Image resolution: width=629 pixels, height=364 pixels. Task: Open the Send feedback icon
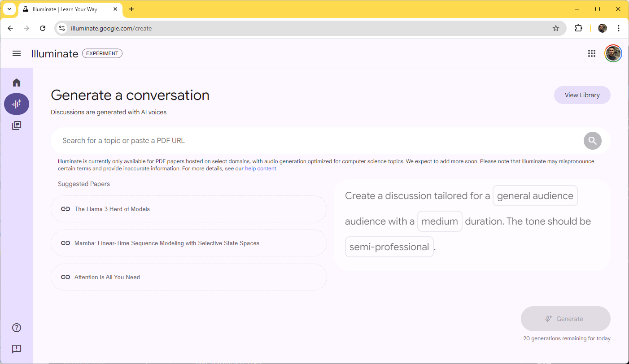tap(17, 349)
